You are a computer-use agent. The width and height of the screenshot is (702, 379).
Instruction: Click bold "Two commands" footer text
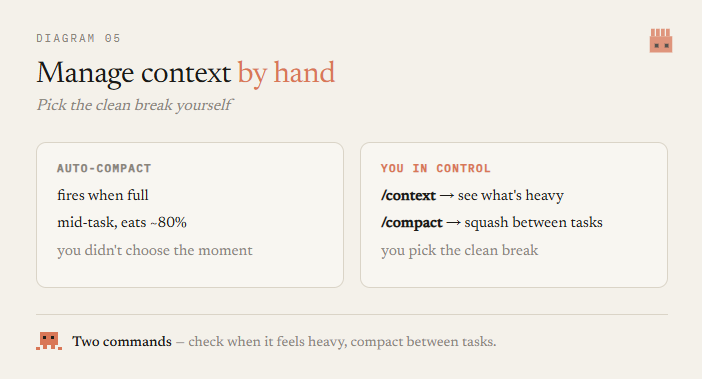pos(122,341)
